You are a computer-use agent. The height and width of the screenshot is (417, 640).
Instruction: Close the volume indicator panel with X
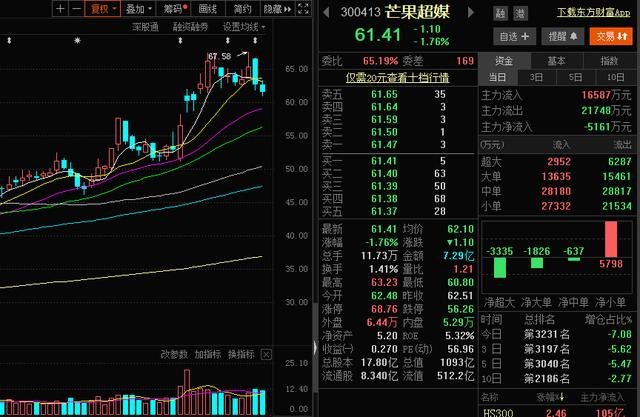click(x=266, y=354)
